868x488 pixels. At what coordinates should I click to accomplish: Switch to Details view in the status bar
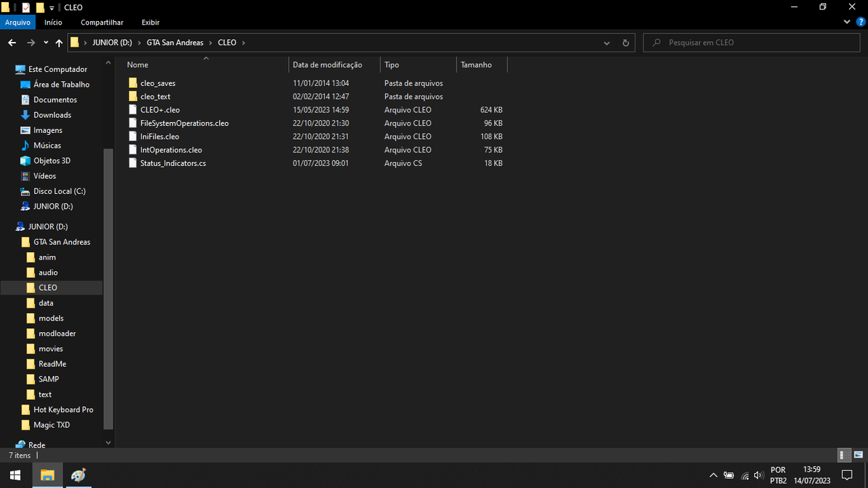(844, 455)
